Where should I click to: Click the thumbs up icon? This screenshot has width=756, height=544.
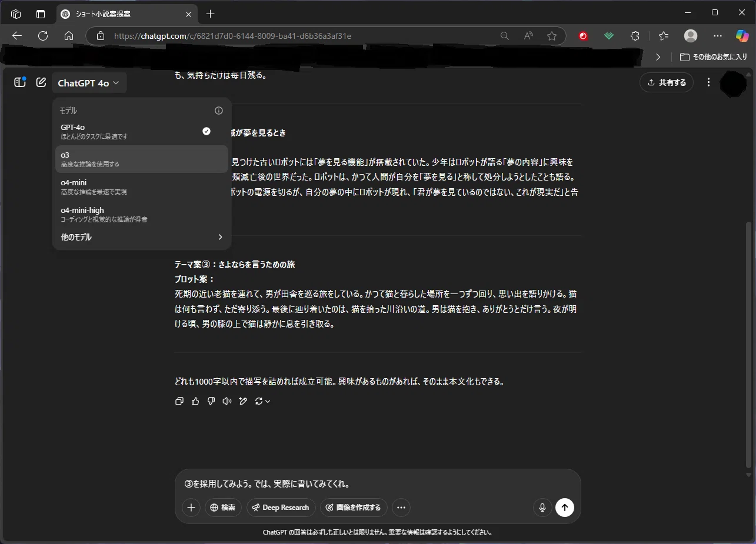click(195, 401)
